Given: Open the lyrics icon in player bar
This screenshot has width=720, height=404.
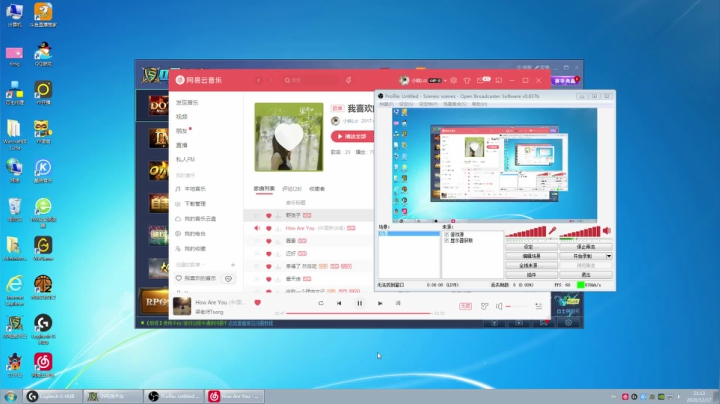Looking at the screenshot, I should point(398,303).
